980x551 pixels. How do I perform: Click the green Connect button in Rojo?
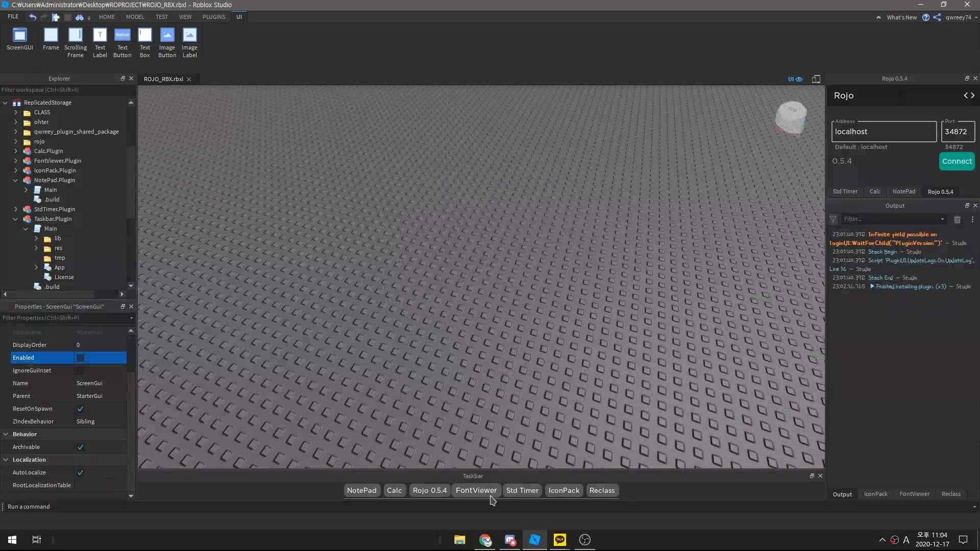(x=957, y=161)
